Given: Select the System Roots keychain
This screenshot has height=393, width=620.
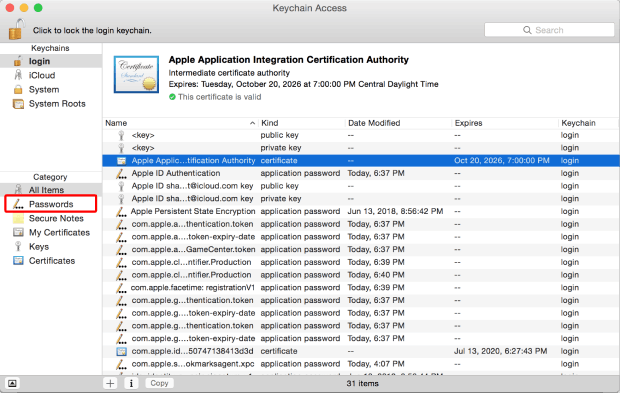Looking at the screenshot, I should (51, 104).
